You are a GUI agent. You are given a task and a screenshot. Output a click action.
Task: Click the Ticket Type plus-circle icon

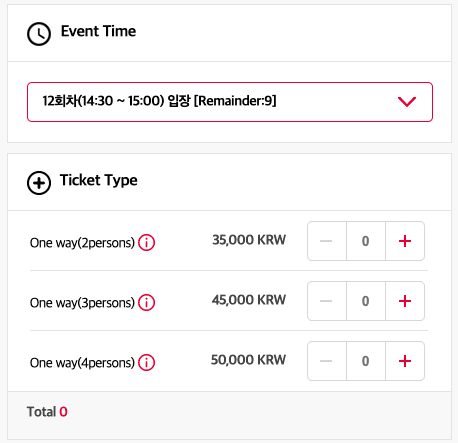[x=39, y=183]
